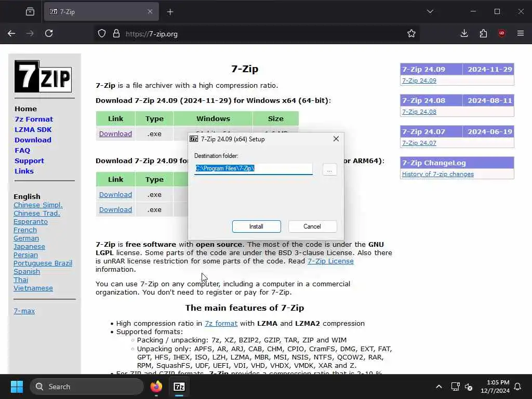Open the Windows Start menu
The width and height of the screenshot is (532, 399).
click(17, 387)
